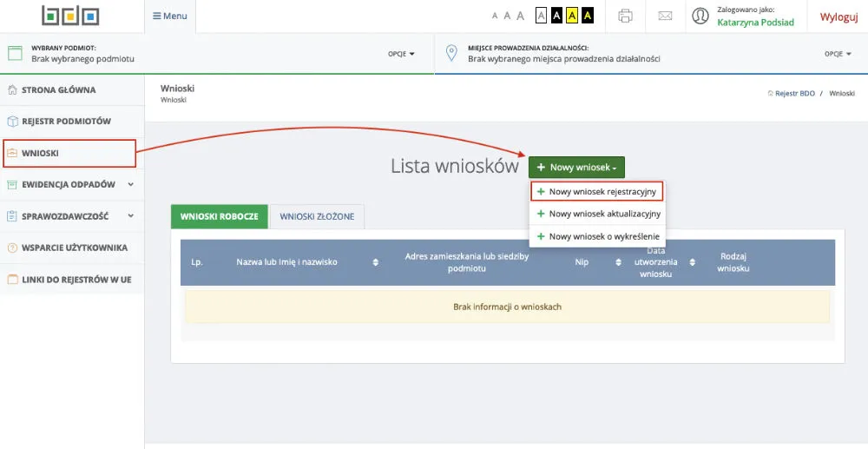Viewport: 868px width, 449px height.
Task: Click the printer icon in header
Action: (x=625, y=16)
